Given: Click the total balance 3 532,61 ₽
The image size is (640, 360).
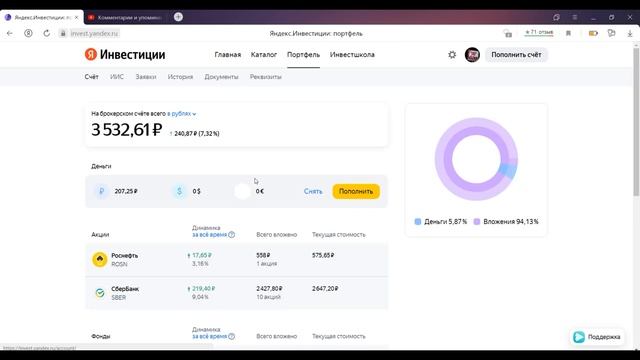Looking at the screenshot, I should [127, 130].
